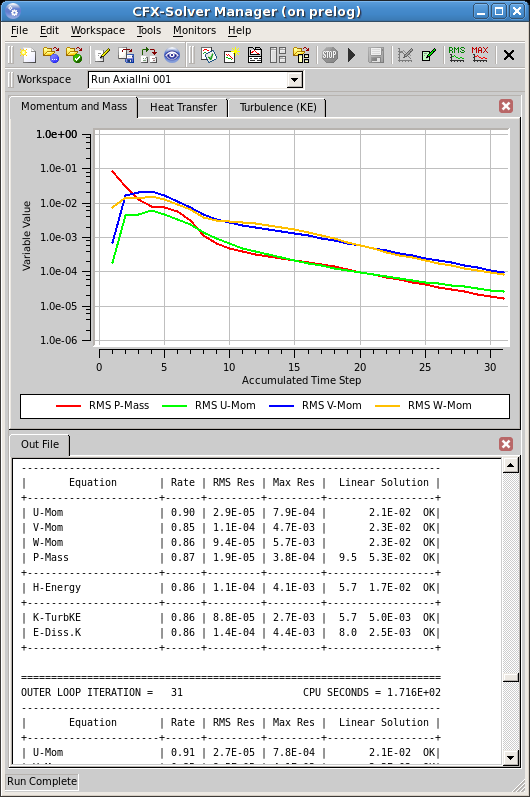Screen dimensions: 530x797
Task: Click the Out File scrollbar thumb
Action: coord(510,678)
